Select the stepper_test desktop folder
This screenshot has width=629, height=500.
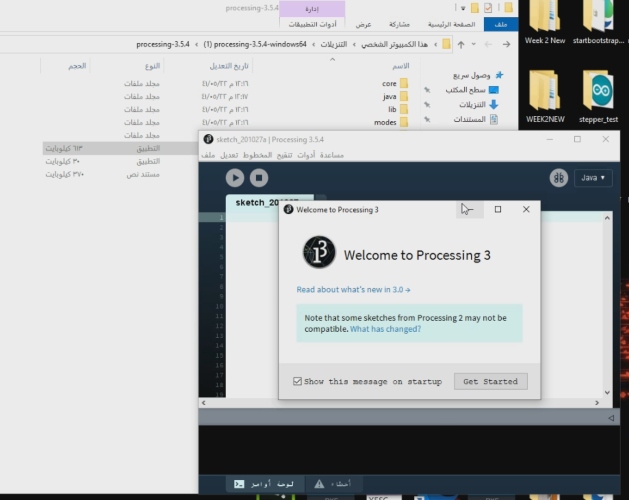pyautogui.click(x=598, y=96)
